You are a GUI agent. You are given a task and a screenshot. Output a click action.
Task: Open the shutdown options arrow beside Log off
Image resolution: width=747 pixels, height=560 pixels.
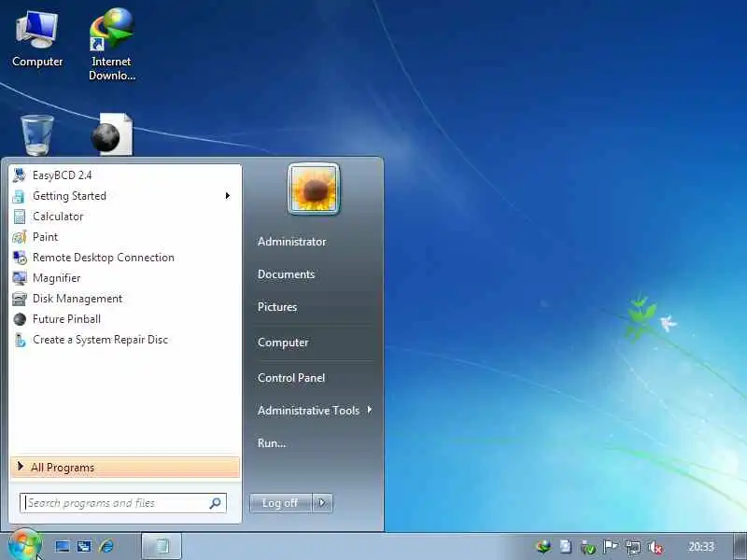coord(322,503)
